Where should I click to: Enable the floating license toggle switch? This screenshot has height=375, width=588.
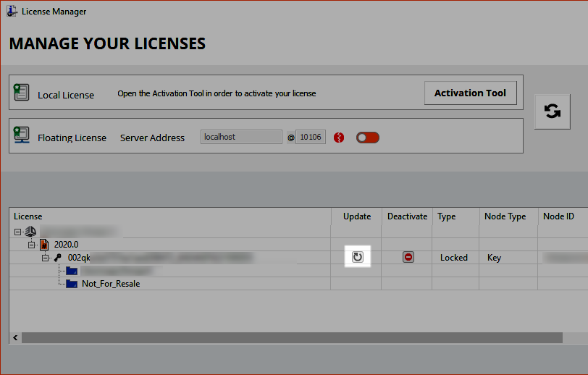[x=367, y=138]
